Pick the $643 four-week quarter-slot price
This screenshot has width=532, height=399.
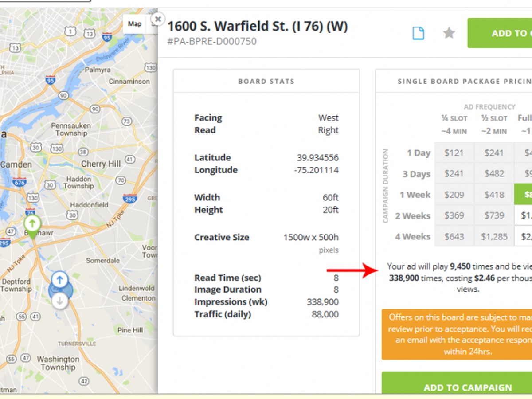454,236
